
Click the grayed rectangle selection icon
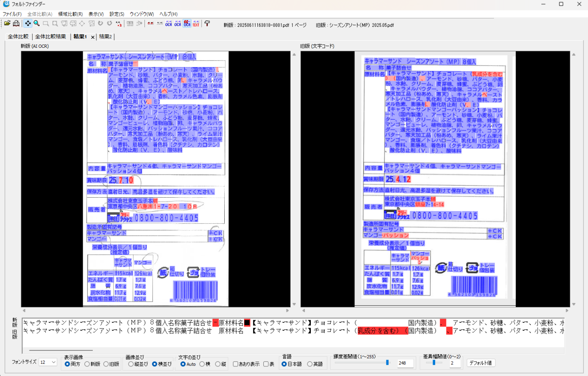46,23
